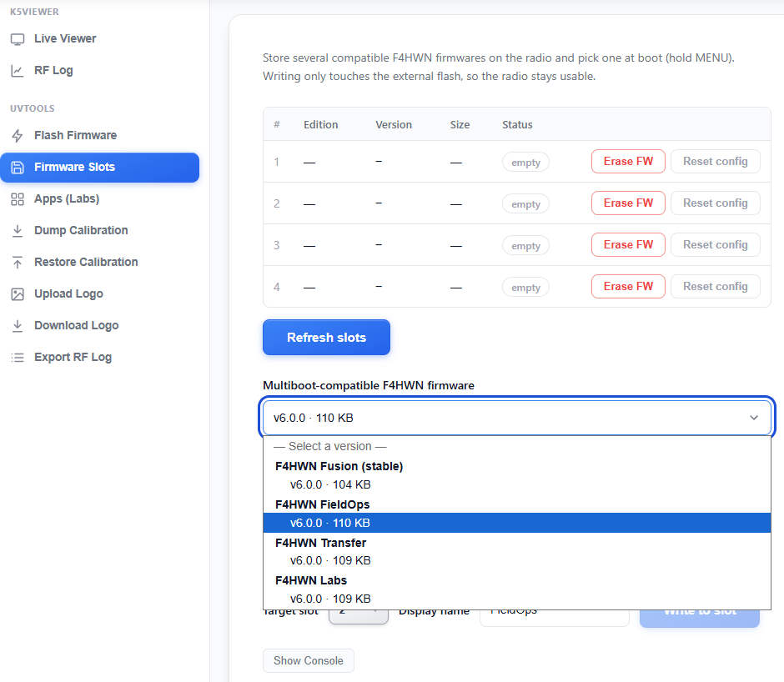Click the Export RF Log list icon
Screen dimensions: 784x682
(x=18, y=358)
